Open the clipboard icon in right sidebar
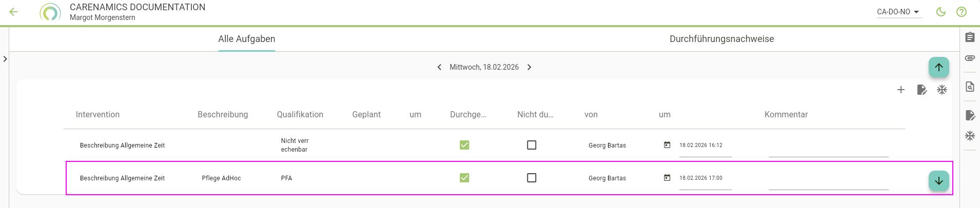 [x=970, y=37]
